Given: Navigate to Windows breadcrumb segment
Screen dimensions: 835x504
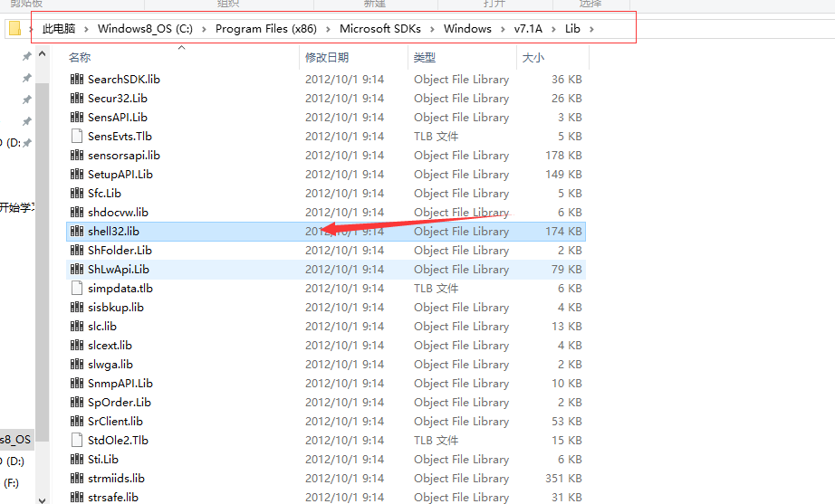Looking at the screenshot, I should [467, 29].
